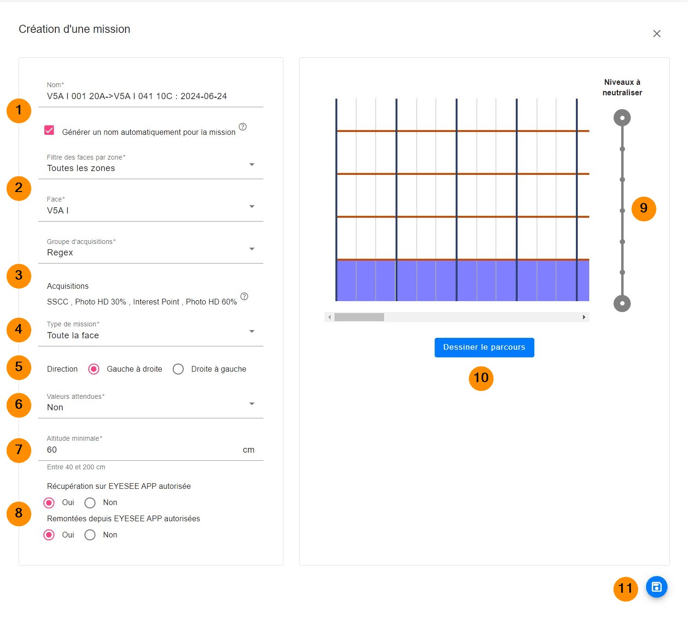The height and width of the screenshot is (618, 688).
Task: Click 'Dessiner le parcours' button
Action: pos(484,347)
